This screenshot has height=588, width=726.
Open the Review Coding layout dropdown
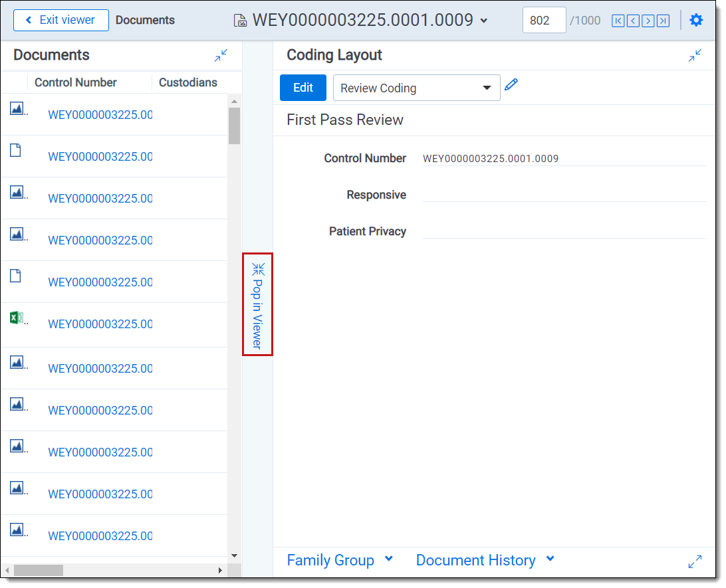click(416, 88)
